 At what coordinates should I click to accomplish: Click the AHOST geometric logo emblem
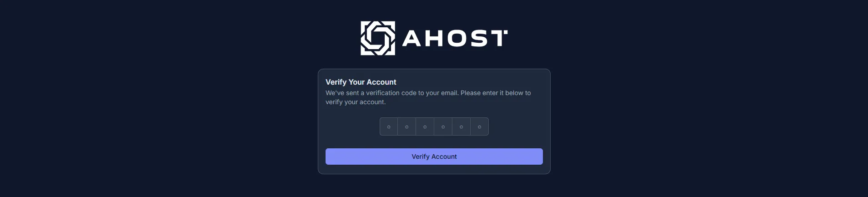377,38
